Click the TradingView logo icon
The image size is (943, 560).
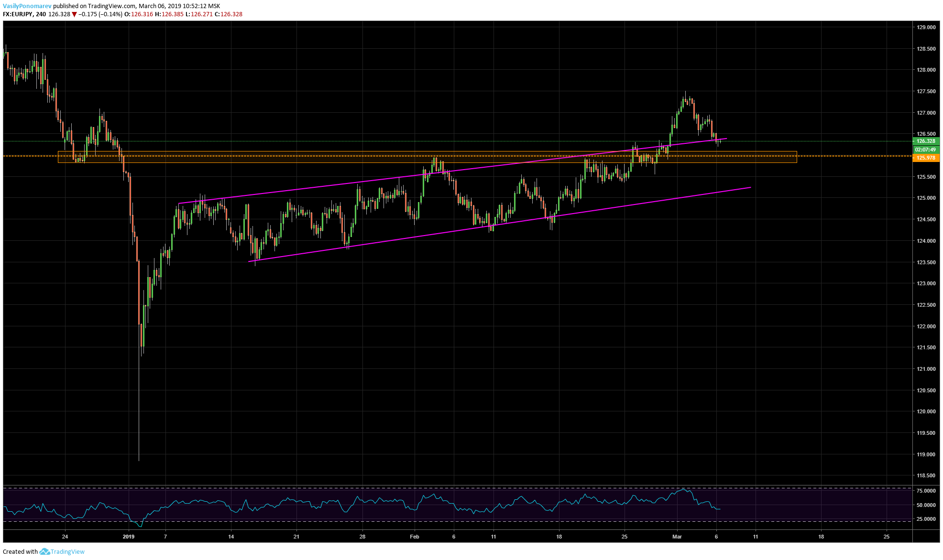point(44,551)
